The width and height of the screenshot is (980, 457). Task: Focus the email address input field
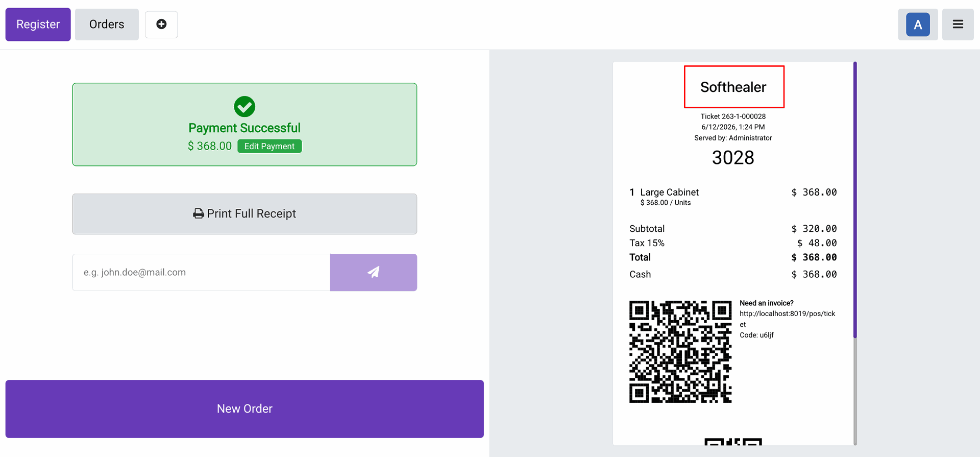(x=201, y=272)
